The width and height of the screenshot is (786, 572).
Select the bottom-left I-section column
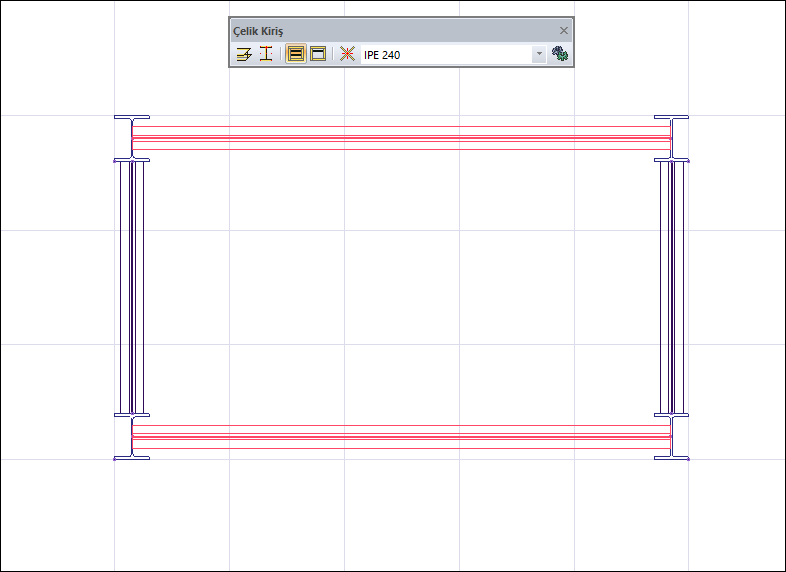(x=132, y=437)
